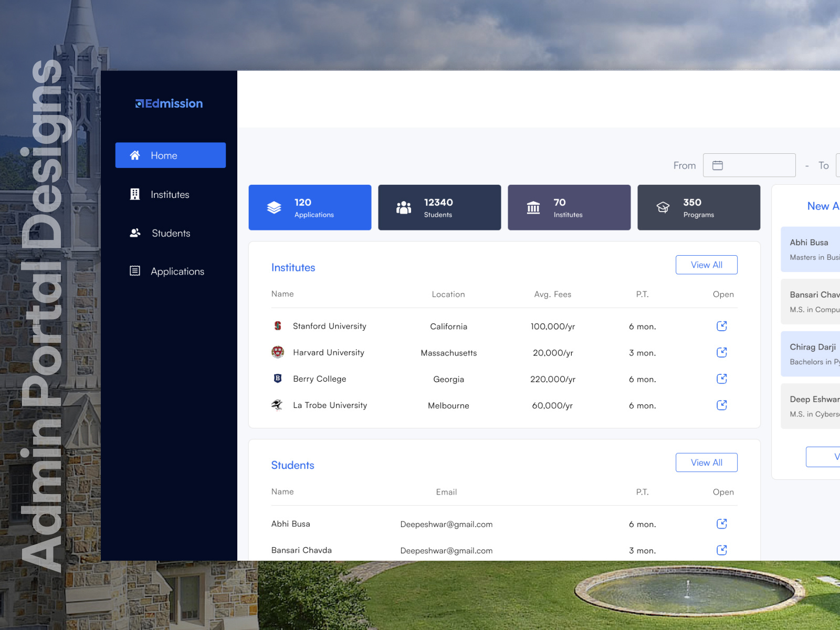Viewport: 840px width, 630px height.
Task: Open the external link for Abhi Busa
Action: tap(722, 523)
